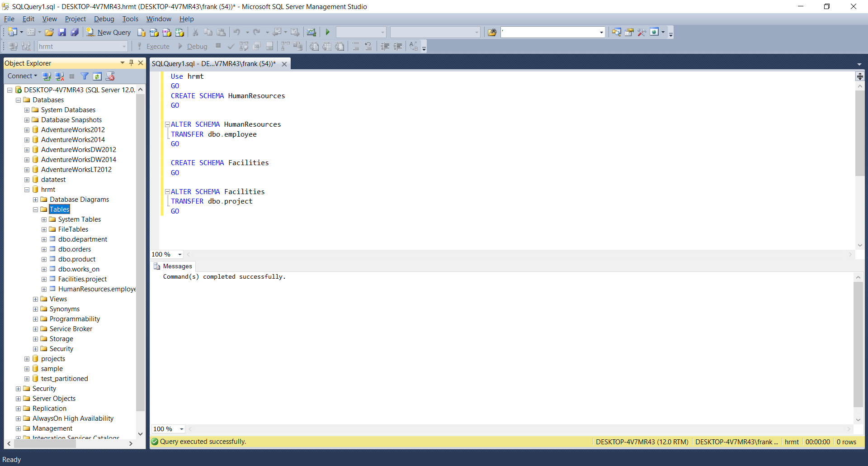Viewport: 868px width, 466px height.
Task: Click the Database Engine Query icon
Action: pos(142,32)
